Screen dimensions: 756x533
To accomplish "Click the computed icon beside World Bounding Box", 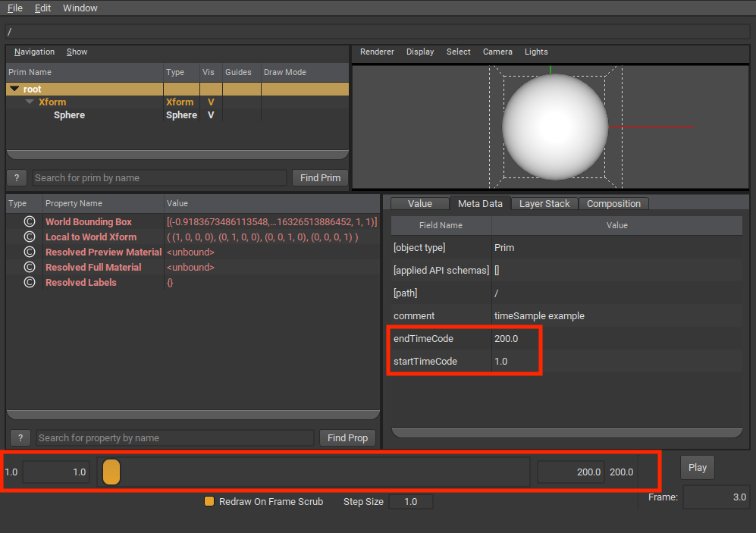I will (30, 222).
